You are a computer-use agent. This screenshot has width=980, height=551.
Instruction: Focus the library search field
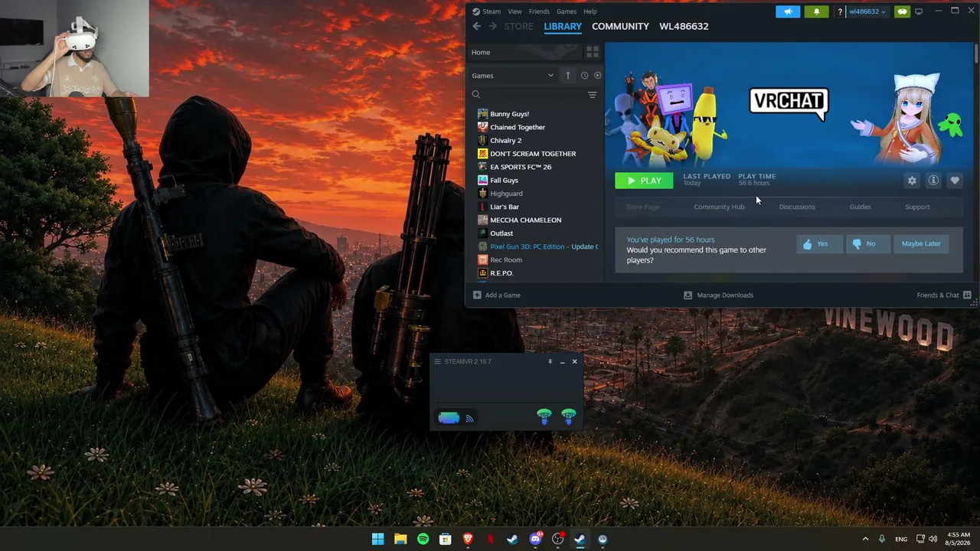pyautogui.click(x=534, y=95)
